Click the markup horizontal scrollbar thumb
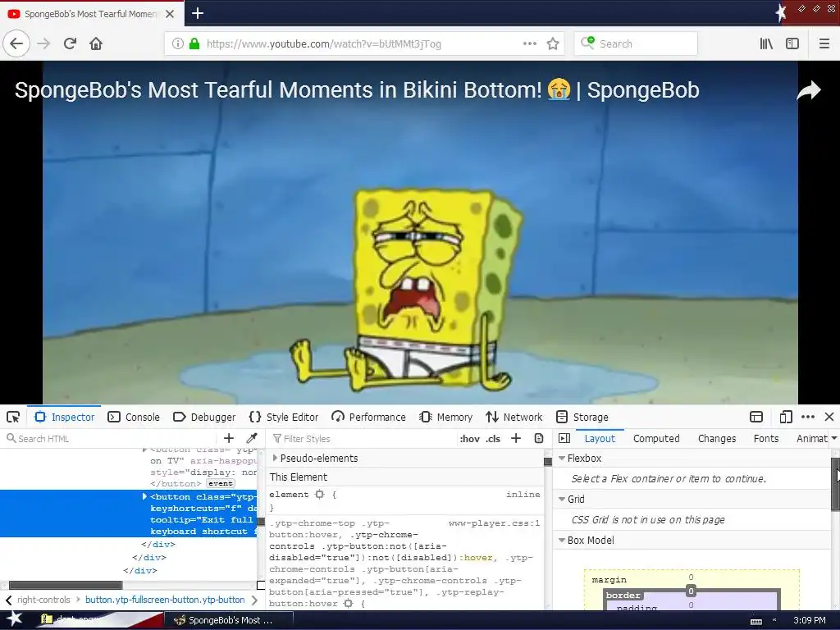The width and height of the screenshot is (840, 630). pyautogui.click(x=66, y=585)
